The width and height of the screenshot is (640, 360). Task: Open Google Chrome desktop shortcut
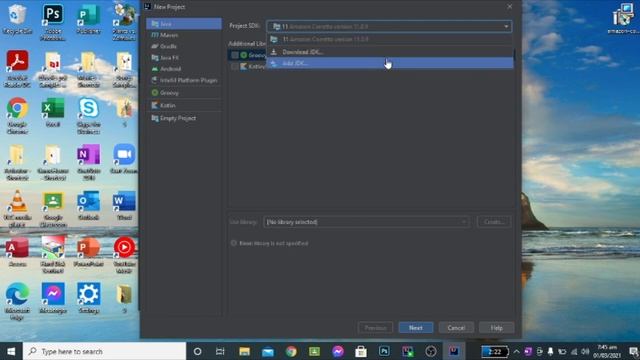(x=17, y=115)
